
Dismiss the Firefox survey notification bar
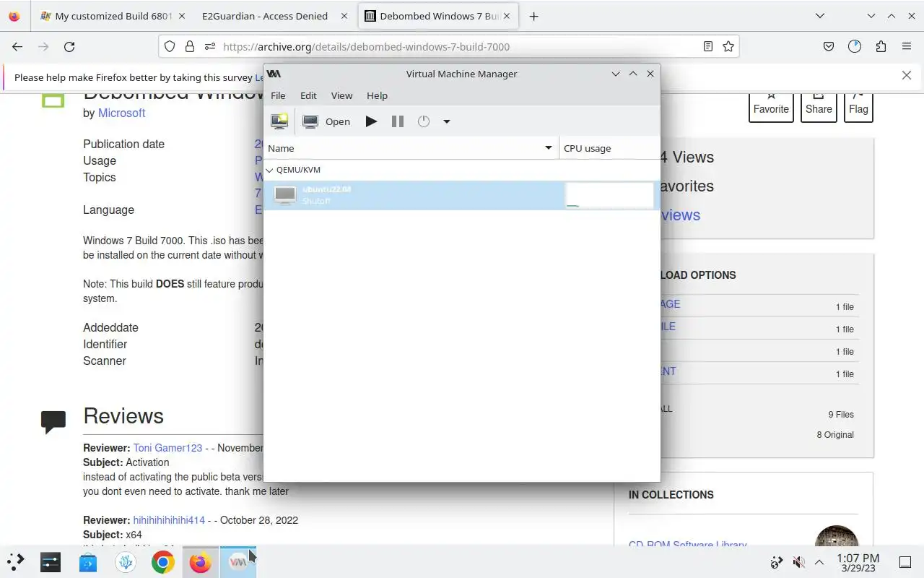click(x=907, y=76)
